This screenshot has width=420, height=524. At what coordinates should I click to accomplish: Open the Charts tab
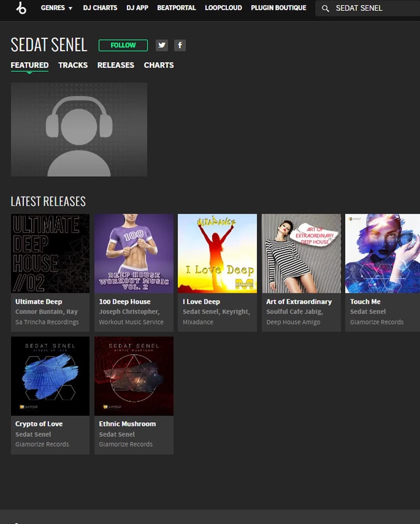pyautogui.click(x=159, y=65)
